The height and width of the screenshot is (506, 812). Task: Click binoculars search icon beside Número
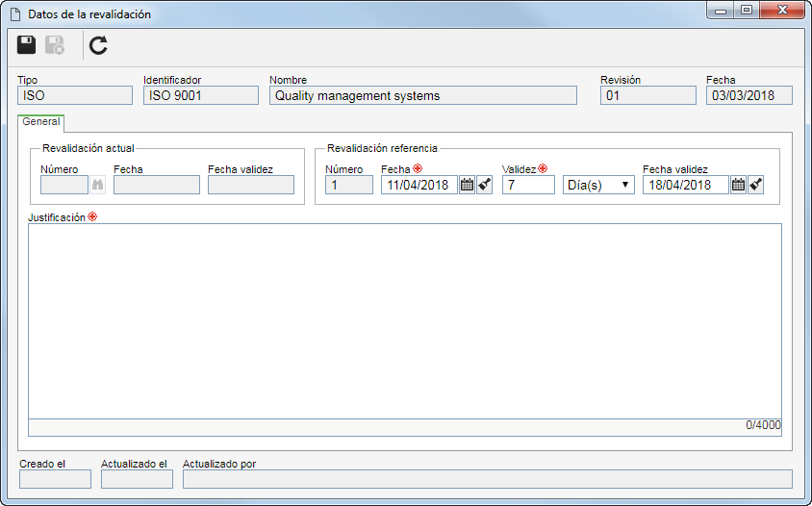click(97, 185)
